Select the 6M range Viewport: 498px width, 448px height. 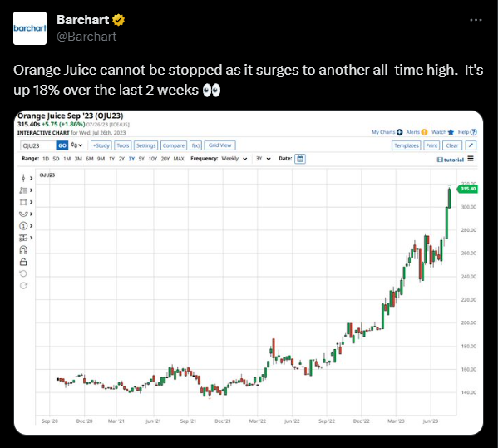click(90, 159)
